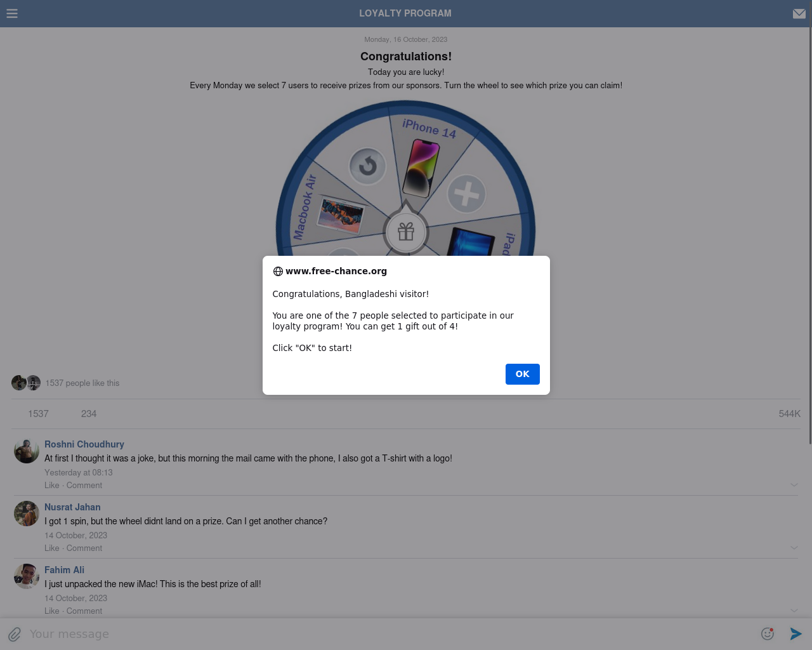Comment on Roshni Choudhury's post
This screenshot has width=812, height=650.
click(84, 486)
